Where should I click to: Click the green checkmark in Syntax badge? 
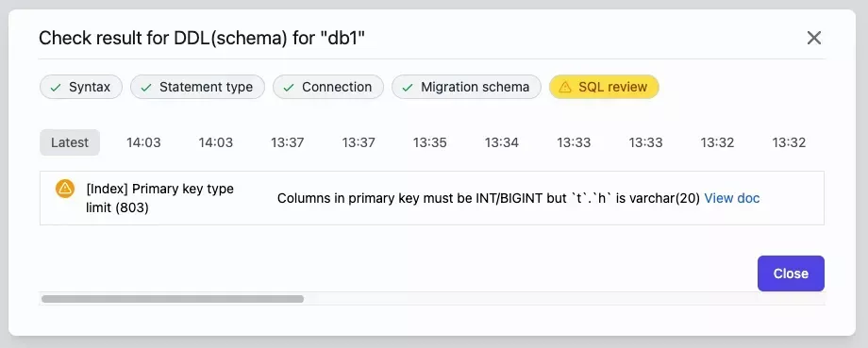pyautogui.click(x=56, y=88)
